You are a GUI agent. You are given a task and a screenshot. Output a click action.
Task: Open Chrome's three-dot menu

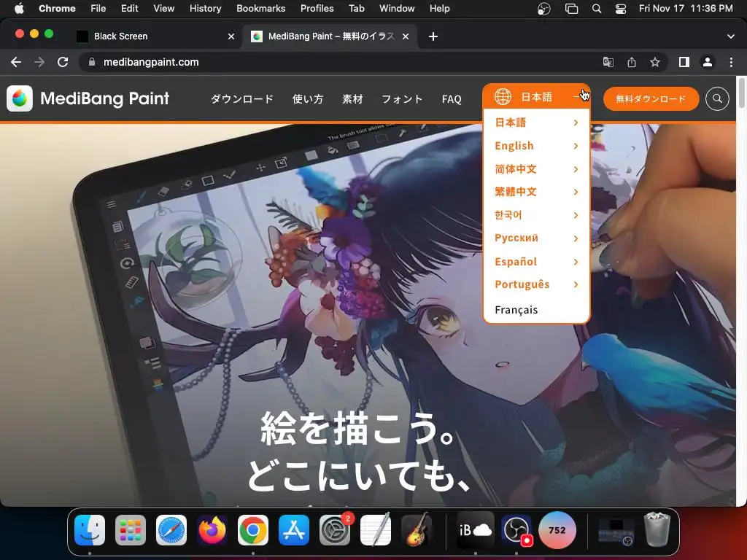point(731,62)
